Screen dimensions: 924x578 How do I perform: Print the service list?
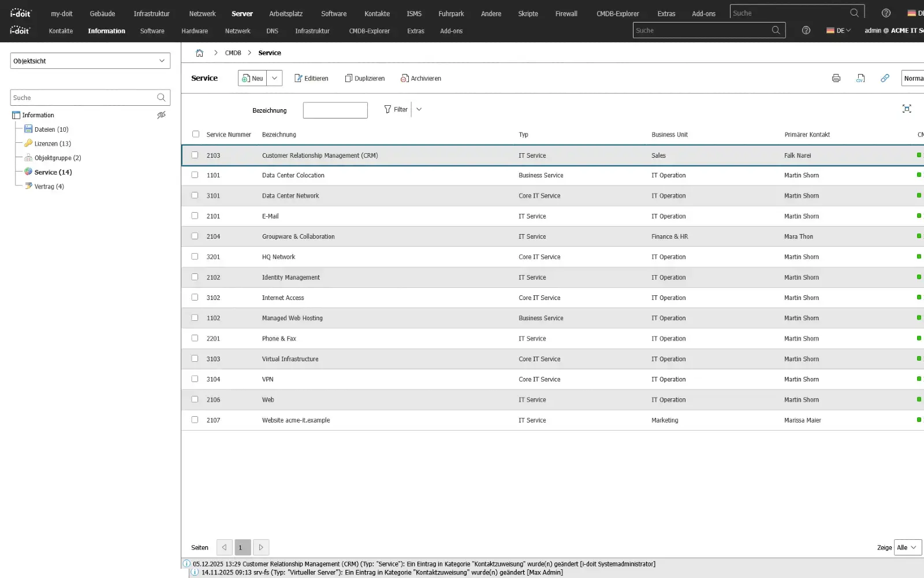(x=836, y=78)
